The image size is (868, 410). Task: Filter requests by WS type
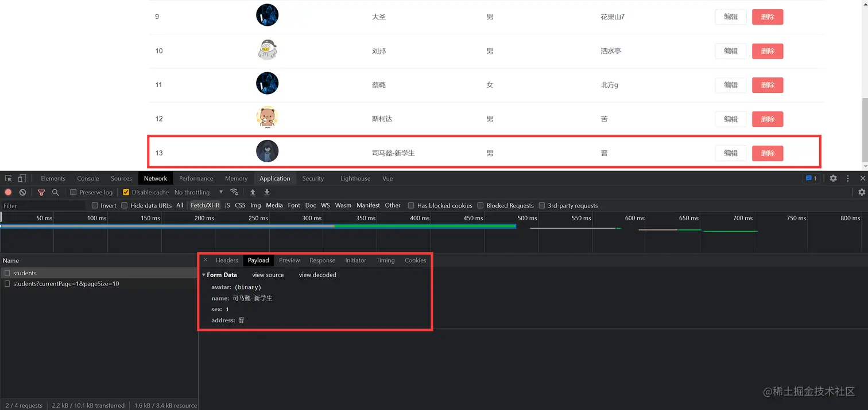(325, 205)
